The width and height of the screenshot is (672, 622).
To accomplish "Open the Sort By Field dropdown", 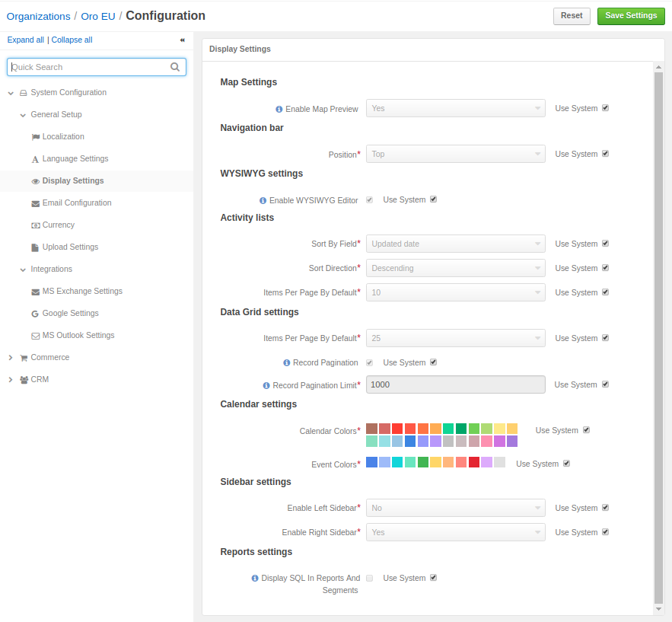I will [456, 244].
